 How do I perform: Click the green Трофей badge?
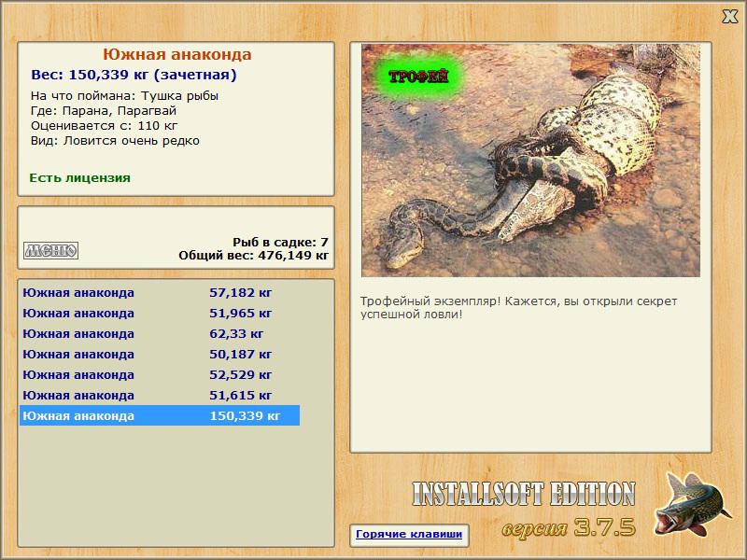(418, 77)
